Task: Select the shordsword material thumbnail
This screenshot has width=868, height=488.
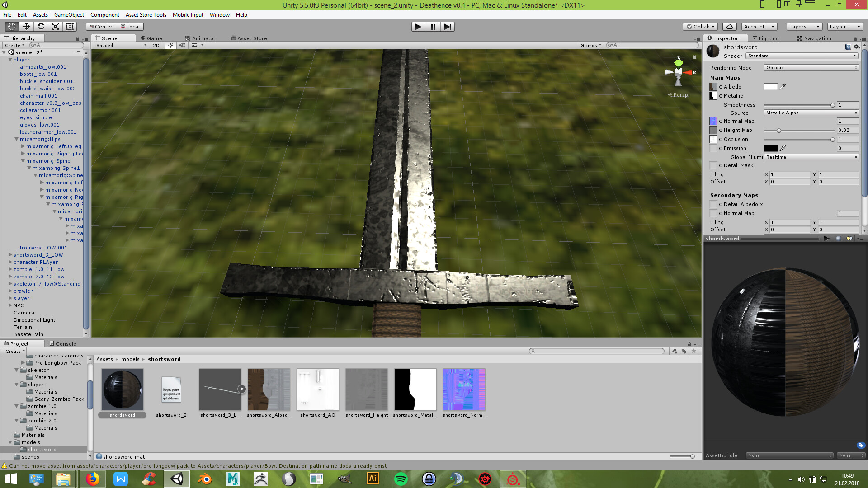Action: coord(122,389)
